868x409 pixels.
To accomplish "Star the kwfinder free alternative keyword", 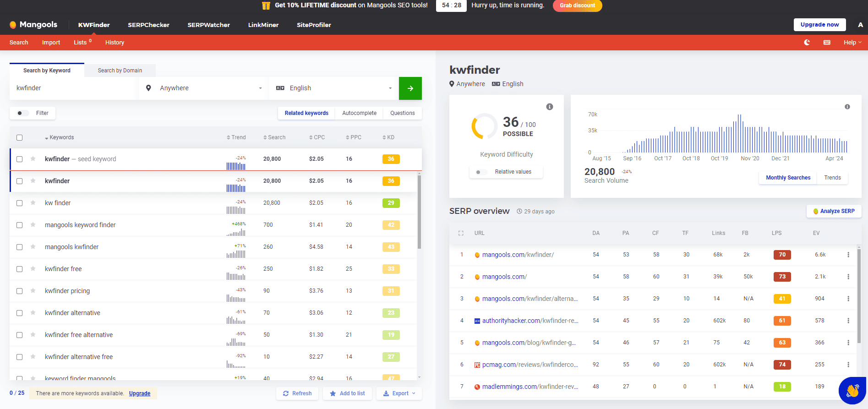I will (x=33, y=335).
